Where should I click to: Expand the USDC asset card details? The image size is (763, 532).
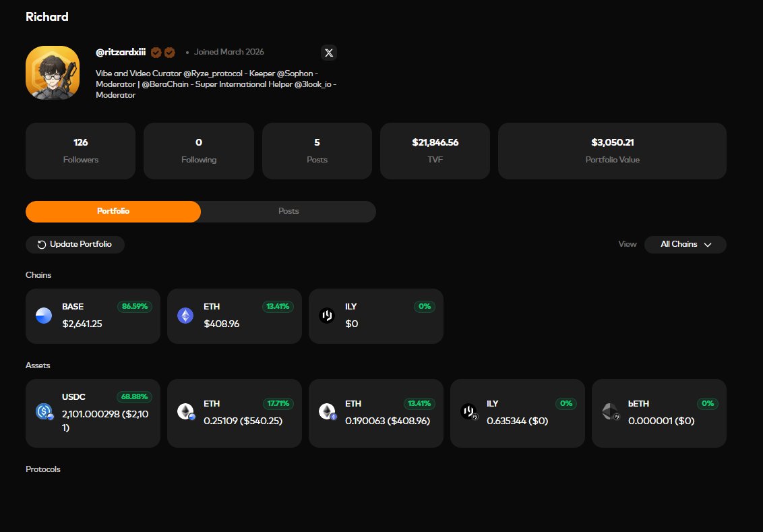point(92,412)
